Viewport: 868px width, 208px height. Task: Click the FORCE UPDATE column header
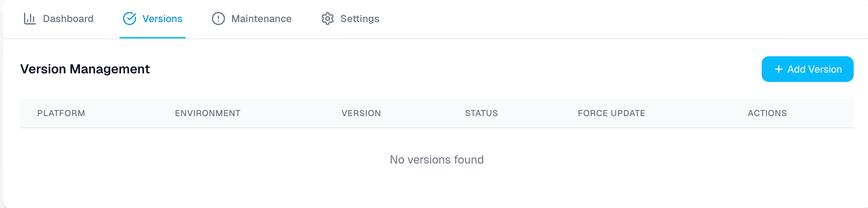[611, 113]
